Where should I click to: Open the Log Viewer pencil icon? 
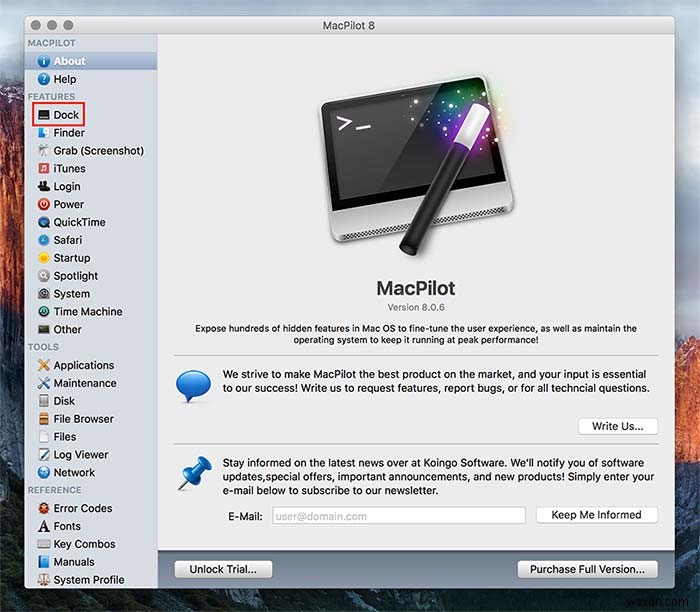pos(44,454)
